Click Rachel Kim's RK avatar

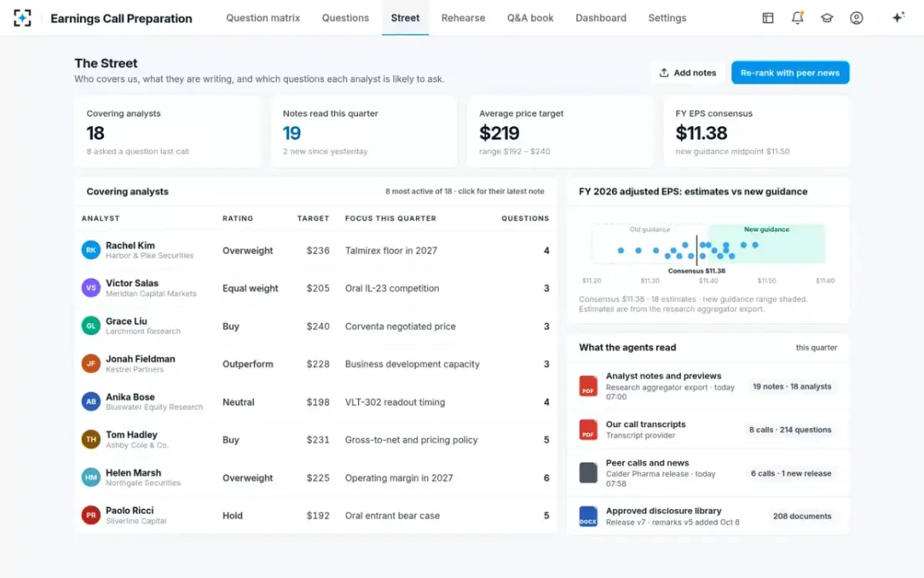pyautogui.click(x=91, y=250)
